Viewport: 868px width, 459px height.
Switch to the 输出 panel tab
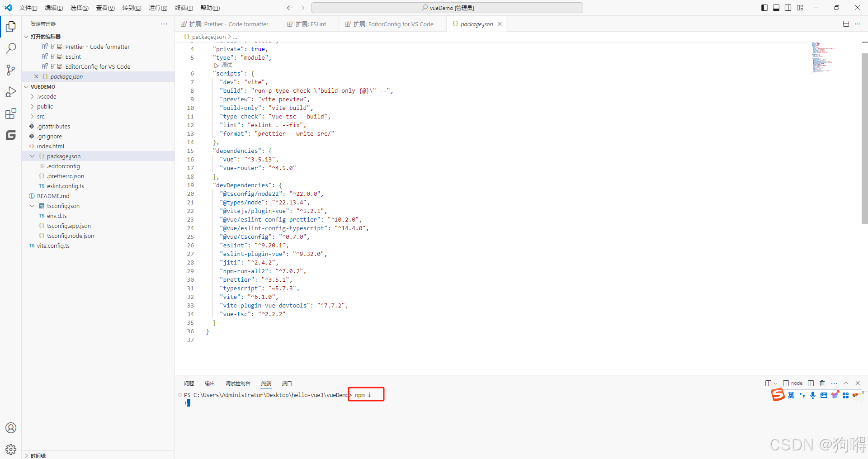[x=209, y=383]
